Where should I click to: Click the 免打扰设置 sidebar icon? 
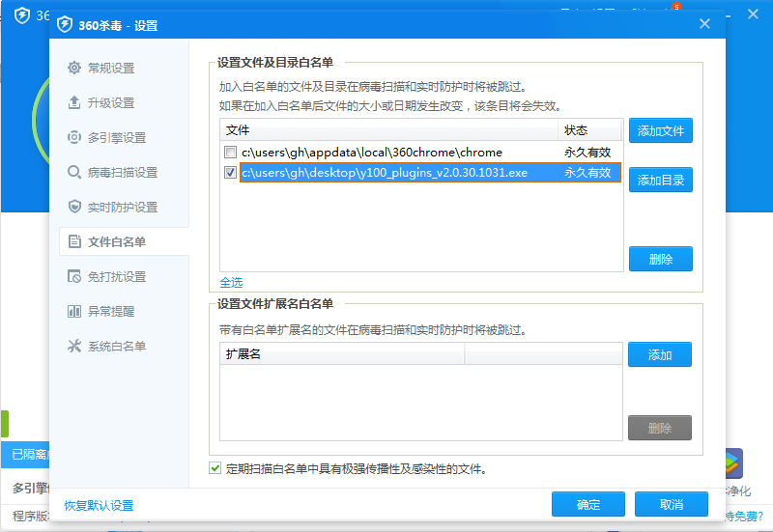coord(74,276)
